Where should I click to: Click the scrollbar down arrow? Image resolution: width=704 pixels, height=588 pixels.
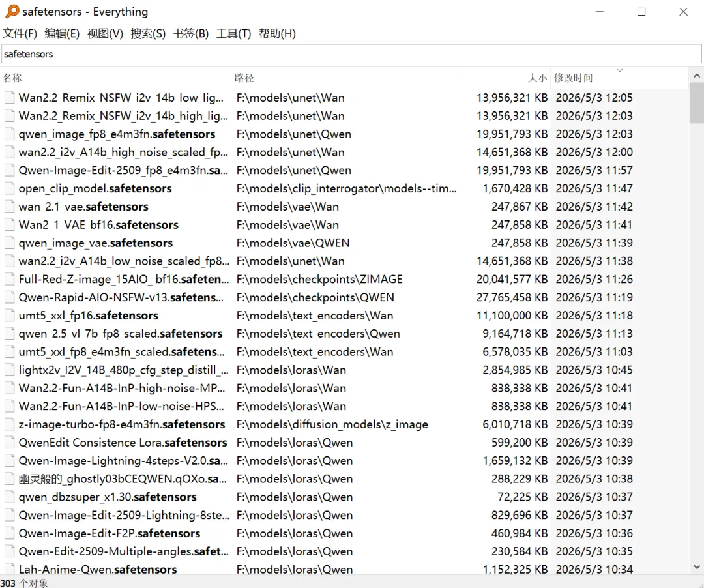[x=696, y=567]
